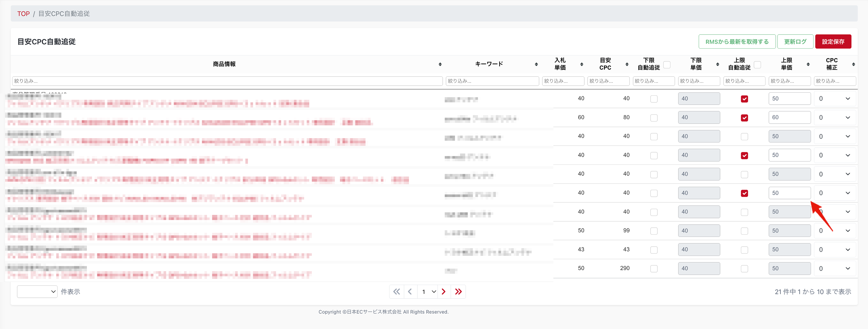
Task: Check the 上限自動追従 select-all header checkbox
Action: [757, 64]
